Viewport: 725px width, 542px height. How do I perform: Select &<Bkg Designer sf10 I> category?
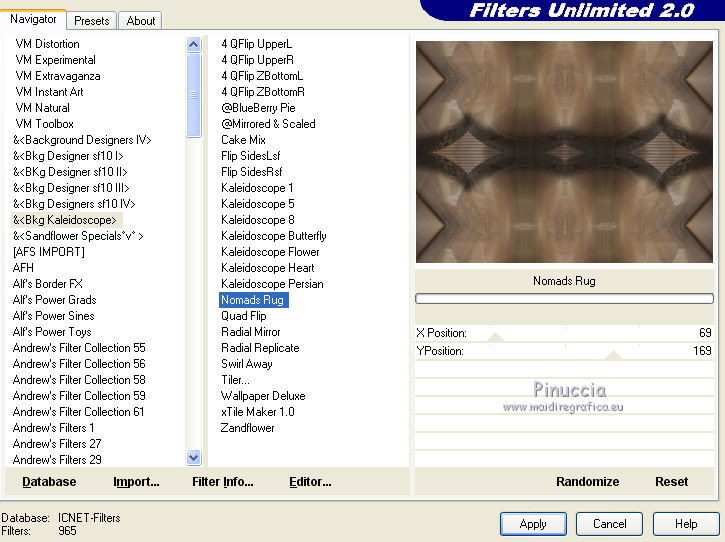point(68,156)
